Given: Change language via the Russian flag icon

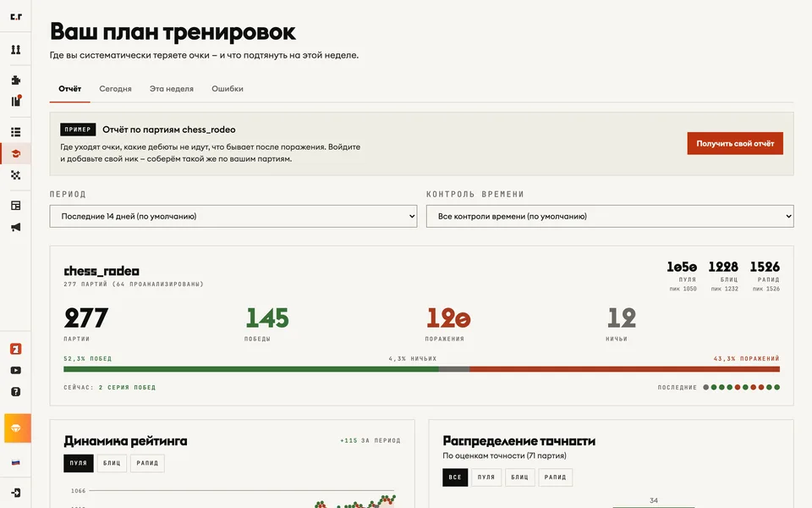Looking at the screenshot, I should pos(16,462).
